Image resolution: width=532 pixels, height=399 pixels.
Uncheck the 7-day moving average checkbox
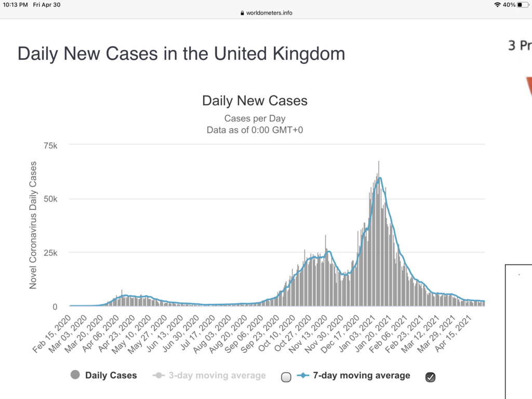(430, 378)
